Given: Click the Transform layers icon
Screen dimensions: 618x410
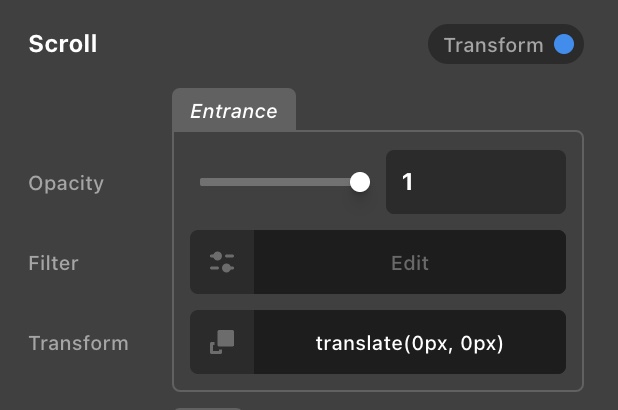Looking at the screenshot, I should coord(222,342).
